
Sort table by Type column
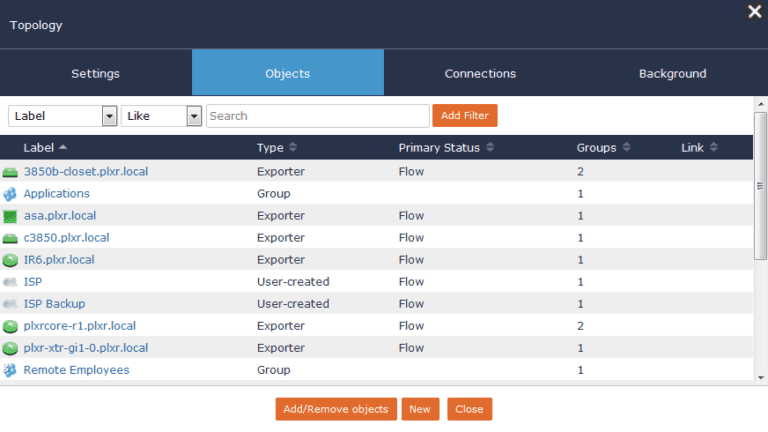(276, 148)
